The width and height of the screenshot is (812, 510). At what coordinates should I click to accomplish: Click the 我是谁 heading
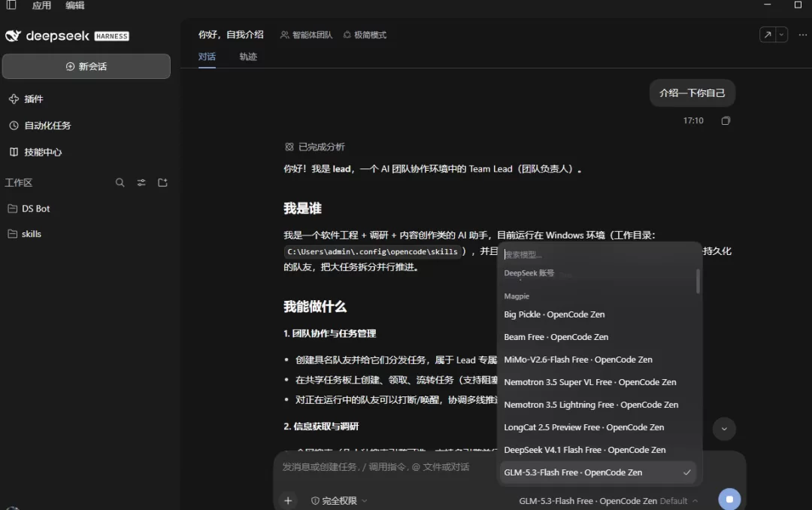(302, 208)
